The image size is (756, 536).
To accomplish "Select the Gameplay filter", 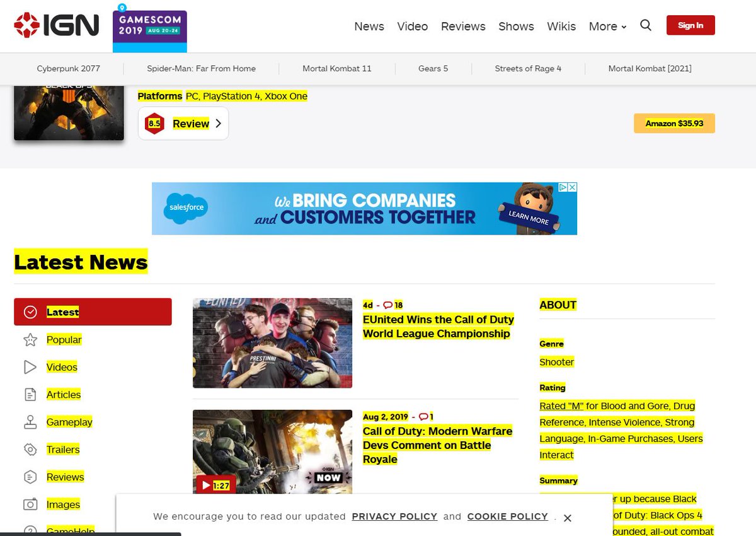I will [x=69, y=422].
